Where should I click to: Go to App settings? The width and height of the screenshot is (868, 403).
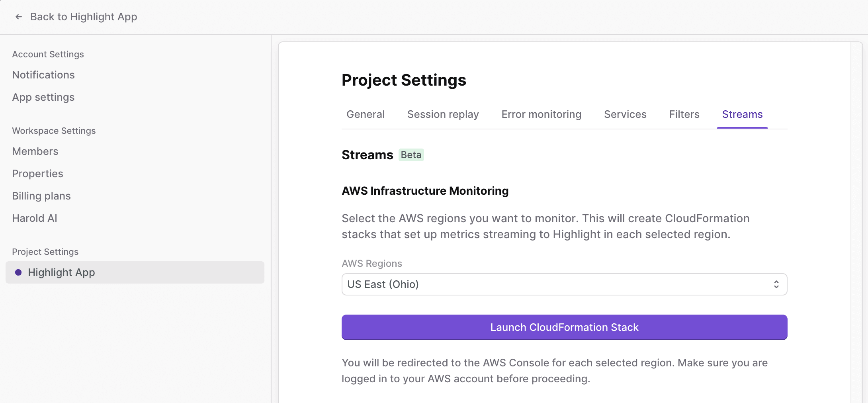43,97
